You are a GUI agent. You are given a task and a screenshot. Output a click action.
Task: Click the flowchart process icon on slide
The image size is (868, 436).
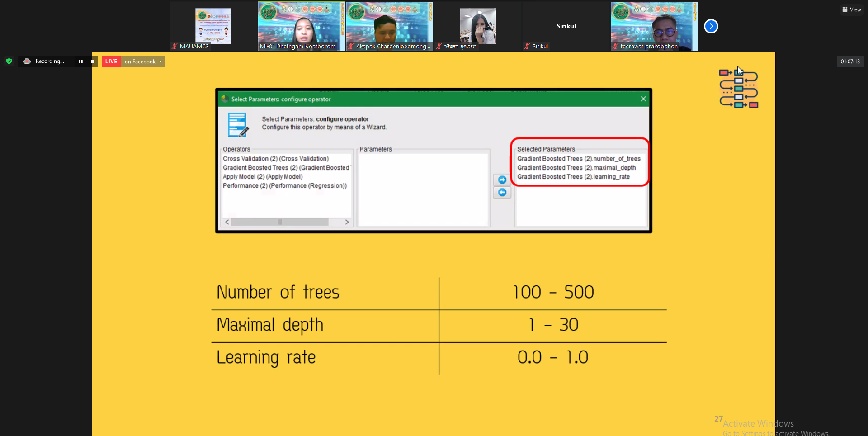point(739,88)
